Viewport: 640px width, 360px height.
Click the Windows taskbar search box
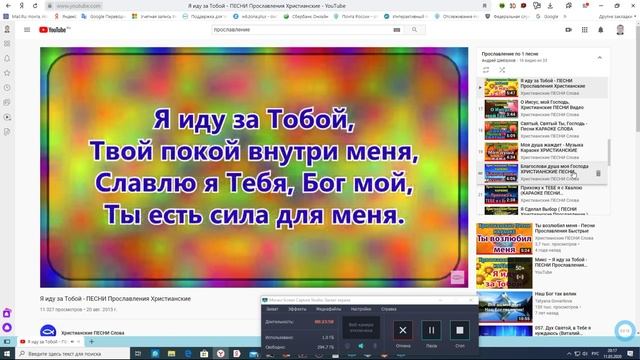click(x=73, y=353)
